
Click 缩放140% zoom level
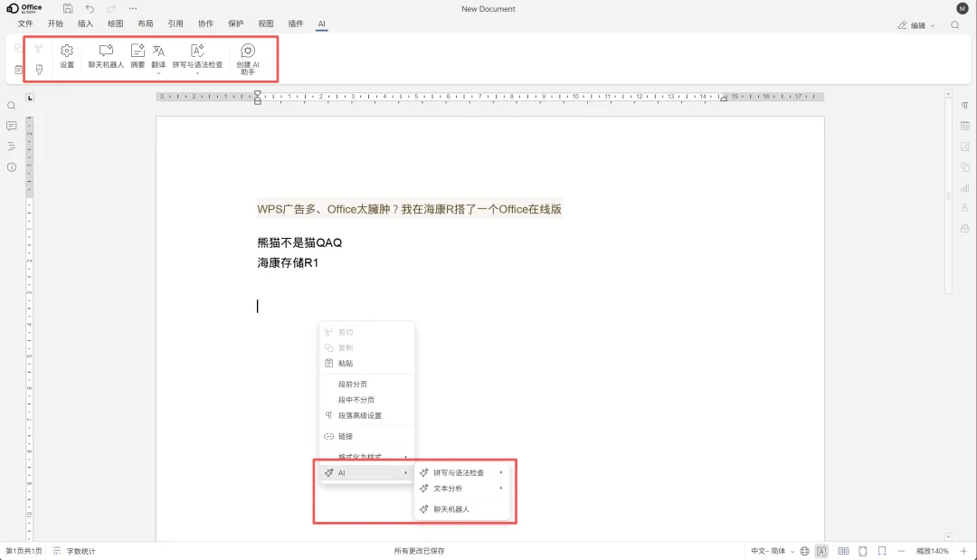coord(932,551)
